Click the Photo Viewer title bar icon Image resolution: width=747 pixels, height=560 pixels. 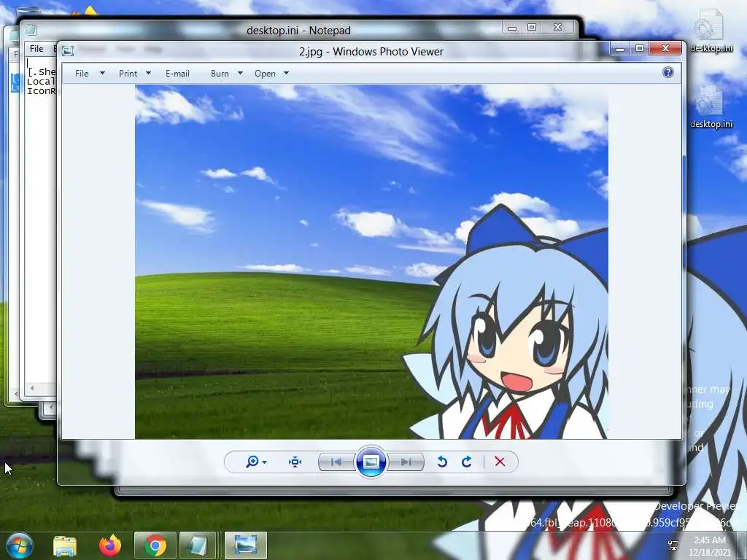[68, 51]
